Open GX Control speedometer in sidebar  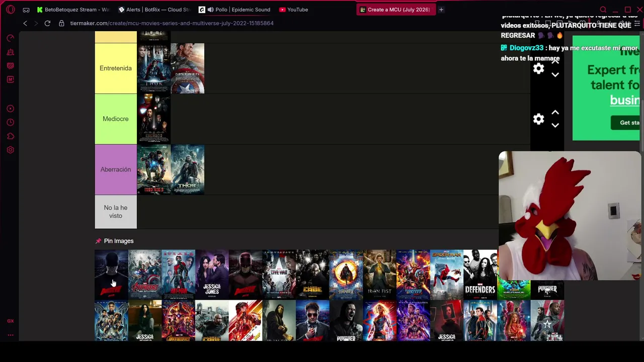pyautogui.click(x=10, y=38)
